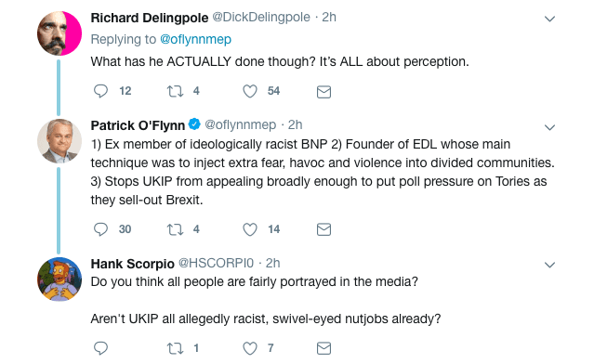The height and width of the screenshot is (364, 594).
Task: Retweet Patrick O'Flynn's tweet
Action: pos(175,229)
